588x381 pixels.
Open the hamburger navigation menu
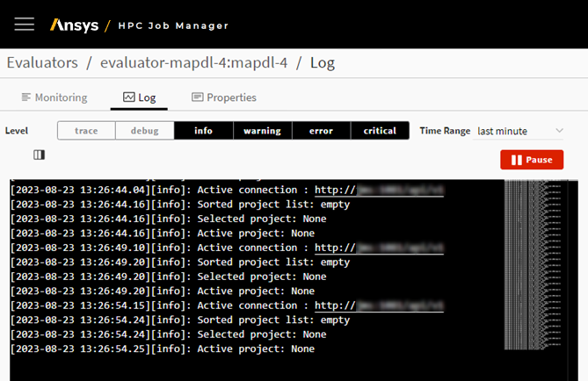click(x=25, y=25)
